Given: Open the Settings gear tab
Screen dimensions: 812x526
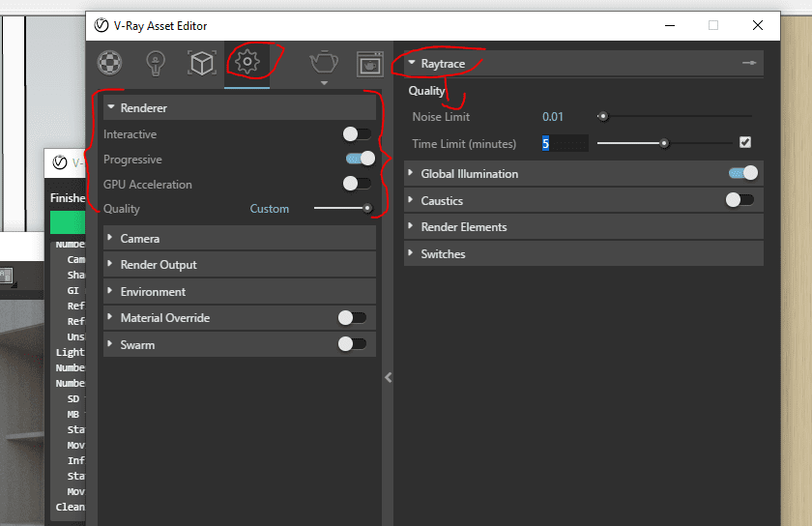Looking at the screenshot, I should [x=247, y=62].
